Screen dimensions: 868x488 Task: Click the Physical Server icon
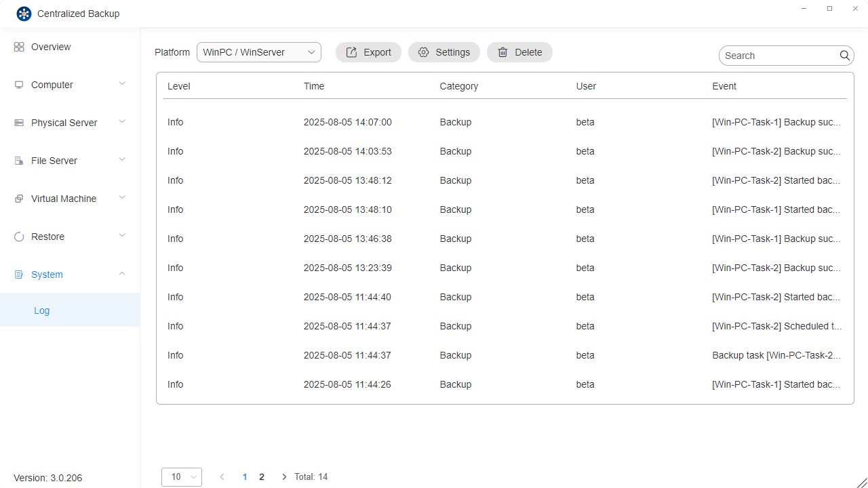[x=19, y=122]
